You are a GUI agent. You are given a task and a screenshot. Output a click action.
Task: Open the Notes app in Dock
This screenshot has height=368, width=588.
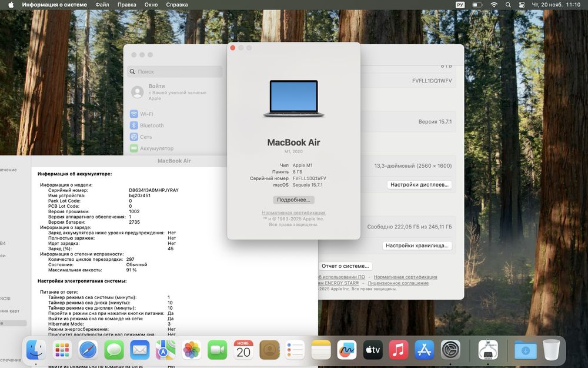coord(321,350)
